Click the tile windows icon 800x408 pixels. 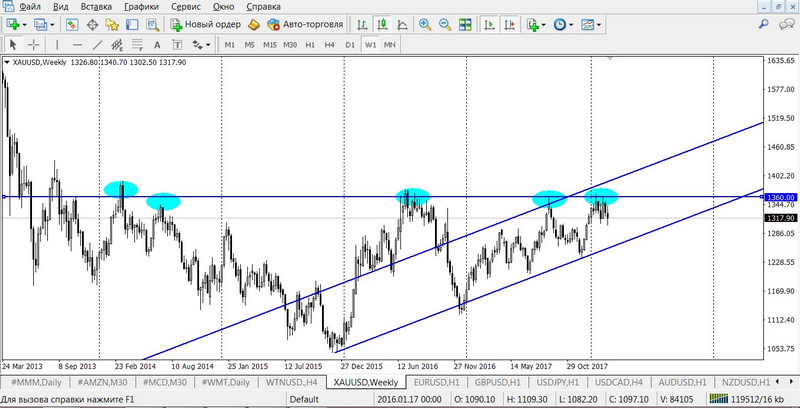tap(463, 24)
